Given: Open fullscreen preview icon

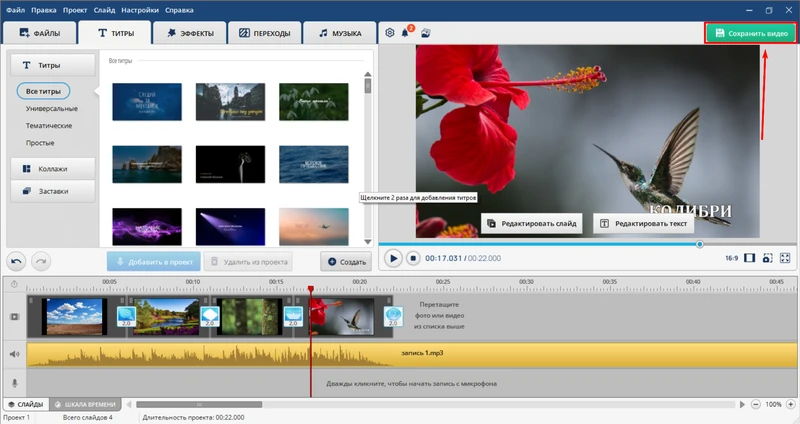Looking at the screenshot, I should pyautogui.click(x=785, y=258).
